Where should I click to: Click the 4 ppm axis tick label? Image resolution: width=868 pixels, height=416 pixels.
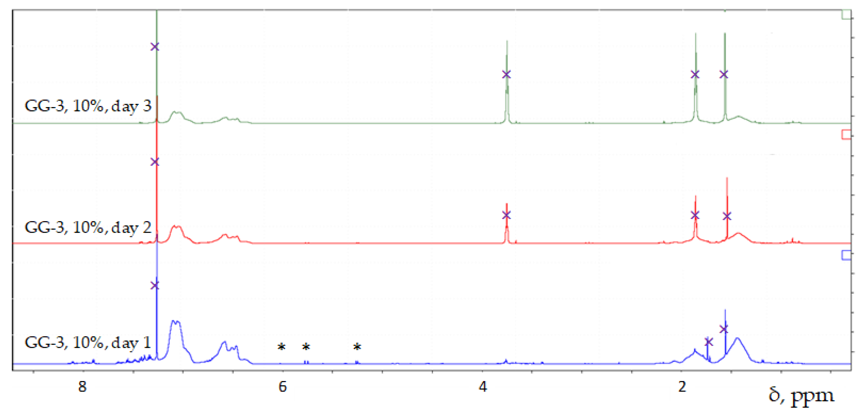(x=483, y=387)
